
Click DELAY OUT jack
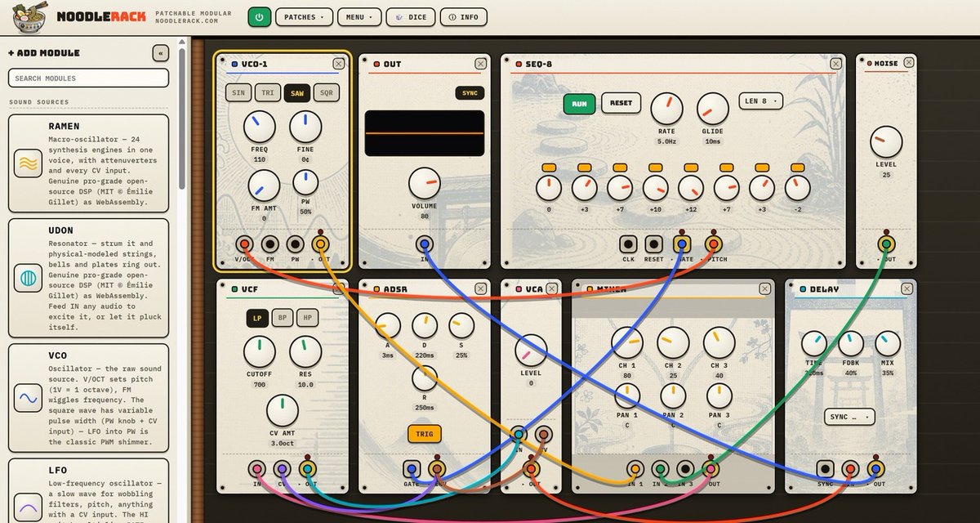[875, 468]
